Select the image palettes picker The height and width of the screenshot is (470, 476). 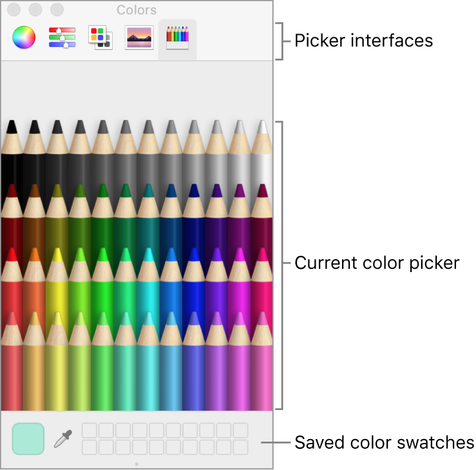coord(138,38)
